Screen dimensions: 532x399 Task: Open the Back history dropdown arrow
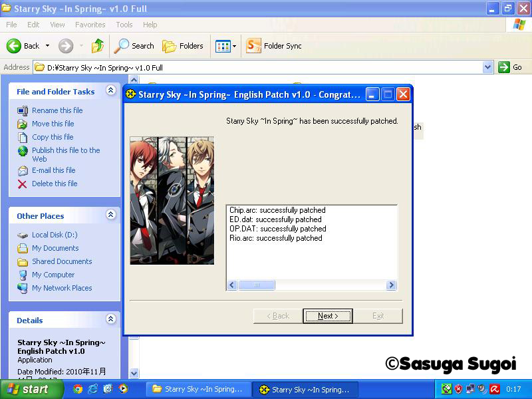click(47, 46)
